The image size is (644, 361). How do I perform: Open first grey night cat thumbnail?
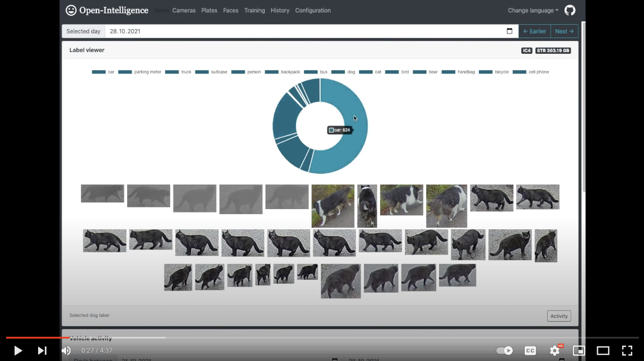coord(102,193)
